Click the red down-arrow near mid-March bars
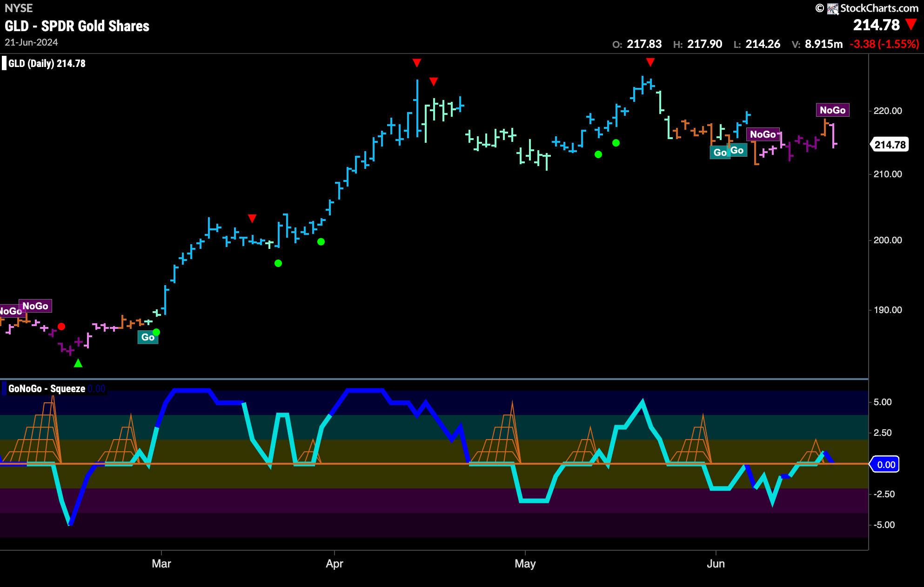 [252, 218]
